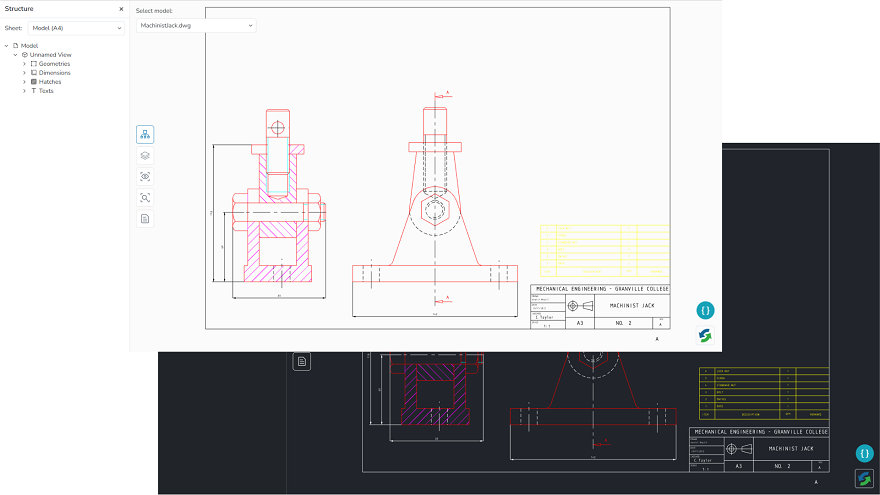The height and width of the screenshot is (495, 880).
Task: Expand the Texts node arrow
Action: point(24,91)
